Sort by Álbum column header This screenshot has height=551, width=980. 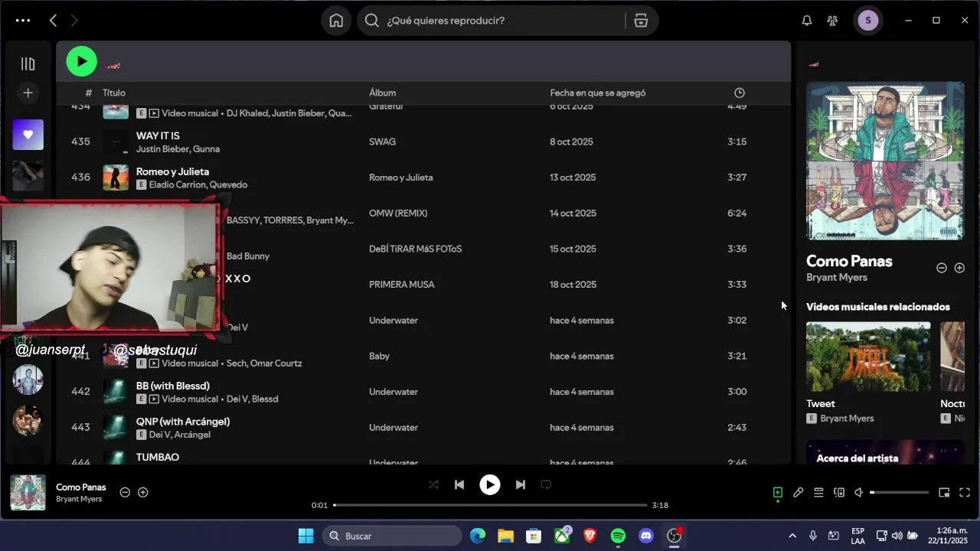382,93
